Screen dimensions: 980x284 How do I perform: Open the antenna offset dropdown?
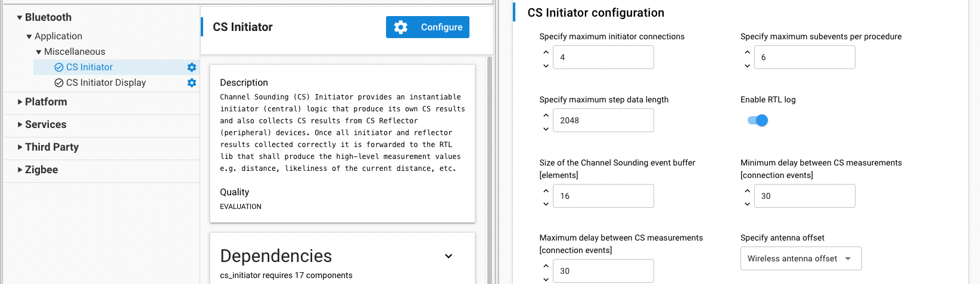pos(801,258)
